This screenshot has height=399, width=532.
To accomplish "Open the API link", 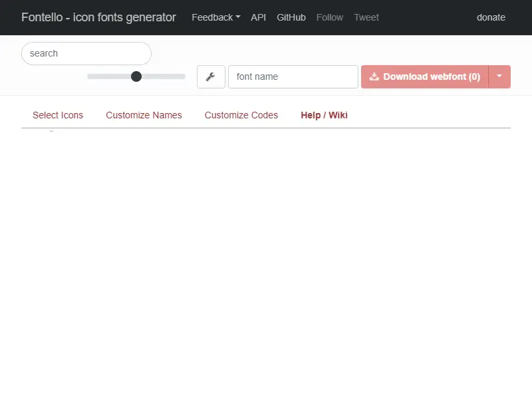I will coord(258,17).
